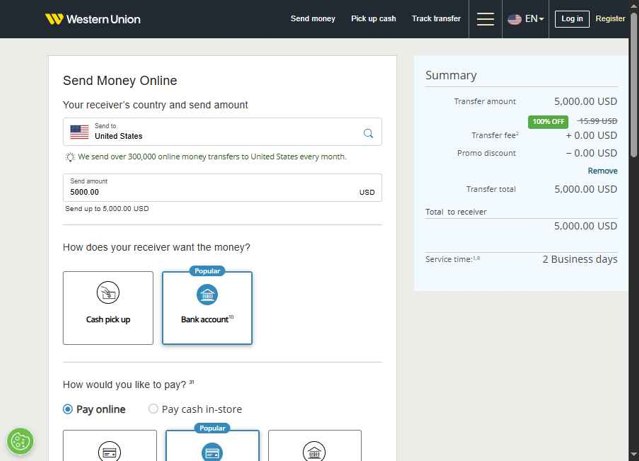Open the EN language dropdown
Screen dimensions: 639x461
pyautogui.click(x=534, y=19)
